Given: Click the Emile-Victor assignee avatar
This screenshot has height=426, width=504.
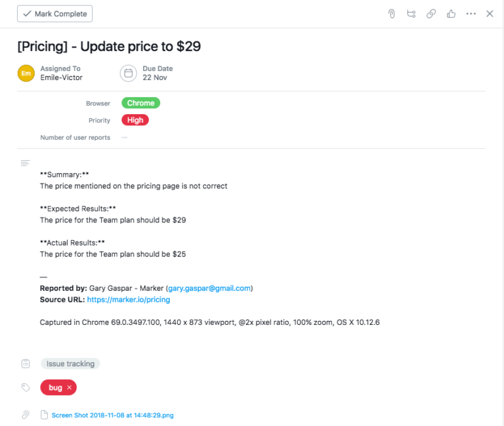Looking at the screenshot, I should click(x=26, y=73).
